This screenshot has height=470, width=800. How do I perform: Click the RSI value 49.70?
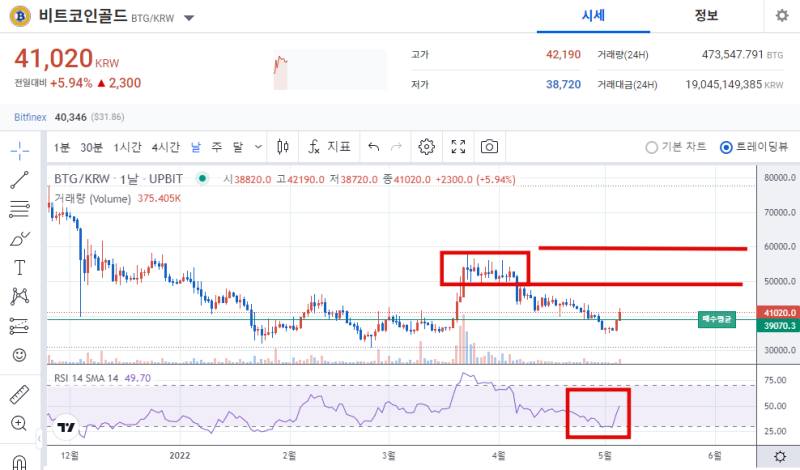pos(138,378)
